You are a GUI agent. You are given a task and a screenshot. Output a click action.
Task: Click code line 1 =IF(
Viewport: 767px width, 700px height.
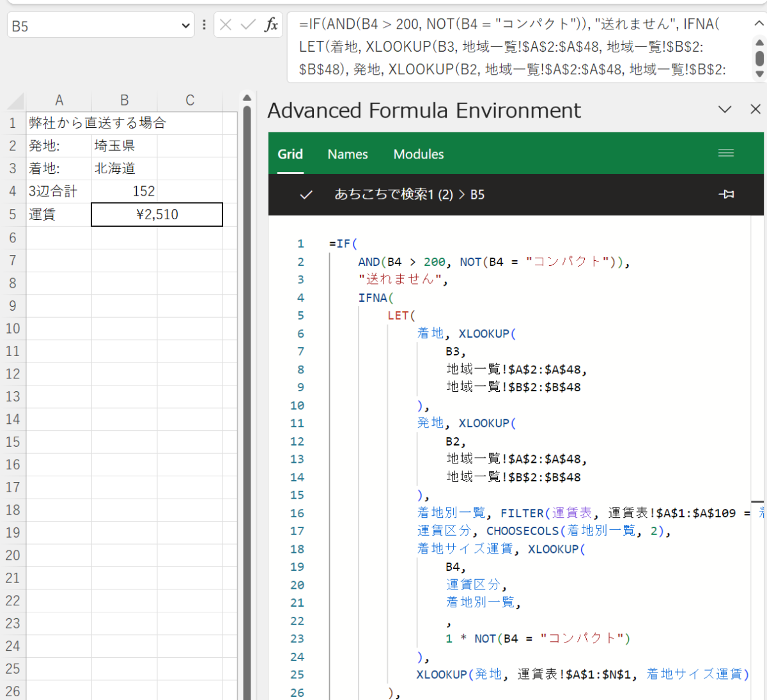343,244
